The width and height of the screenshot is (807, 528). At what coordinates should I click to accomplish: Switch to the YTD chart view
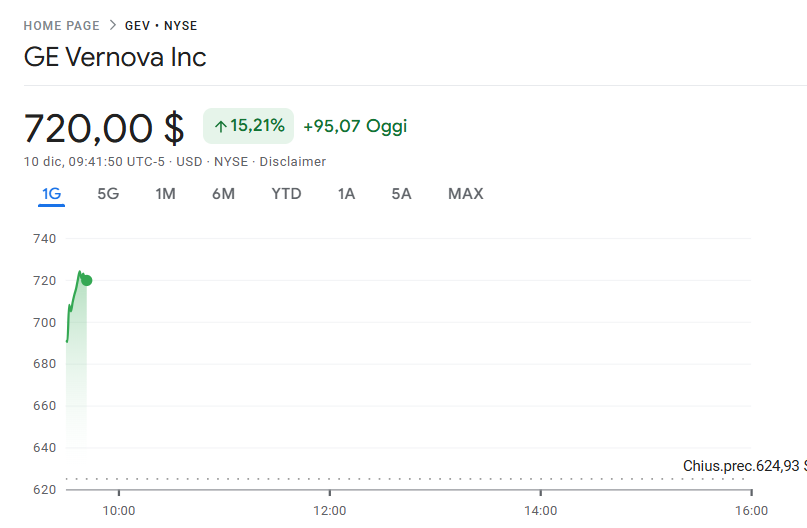286,194
